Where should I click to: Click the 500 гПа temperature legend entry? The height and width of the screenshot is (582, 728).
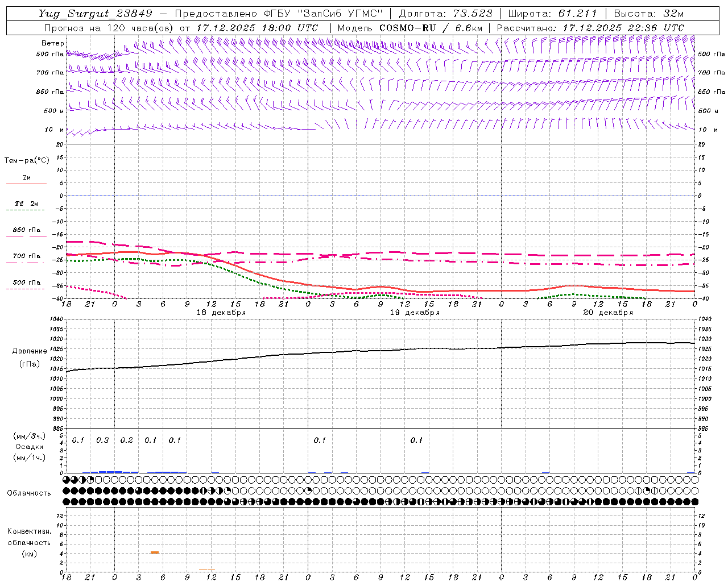click(26, 285)
